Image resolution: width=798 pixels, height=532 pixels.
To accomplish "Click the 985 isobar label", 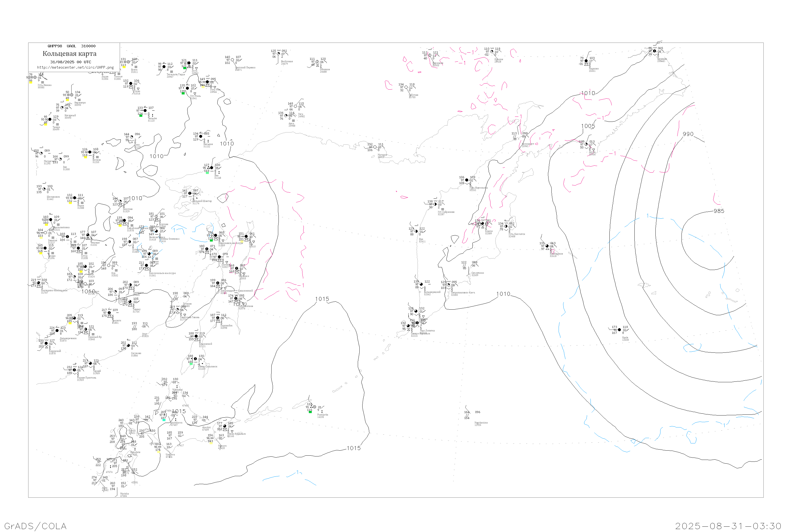I will (719, 211).
